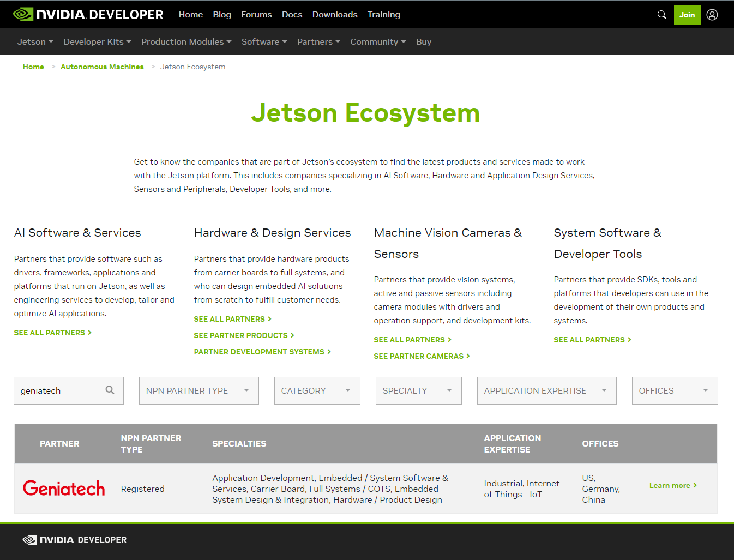734x560 pixels.
Task: See all partners under Hardware & Design Services
Action: tap(233, 319)
